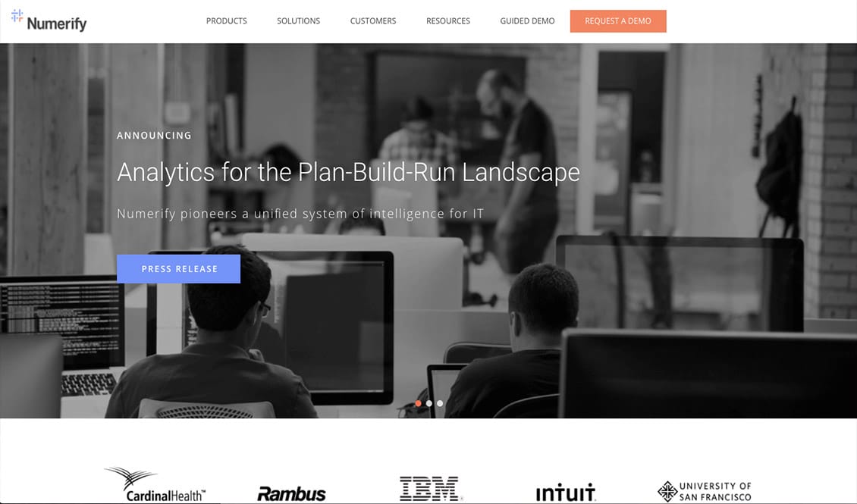Jump to the third carousel slide dot
The width and height of the screenshot is (857, 504).
440,403
